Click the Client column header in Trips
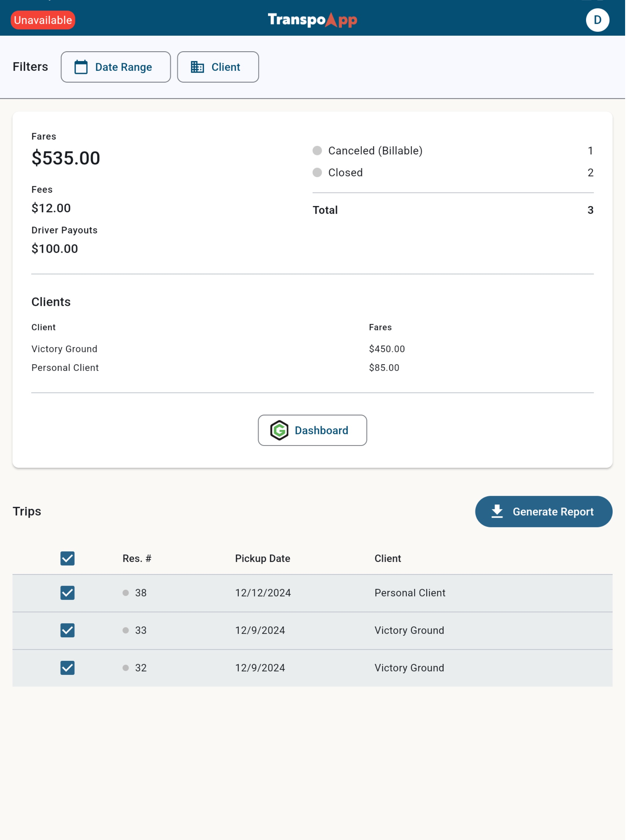Viewport: 630px width, 840px height. pos(387,558)
